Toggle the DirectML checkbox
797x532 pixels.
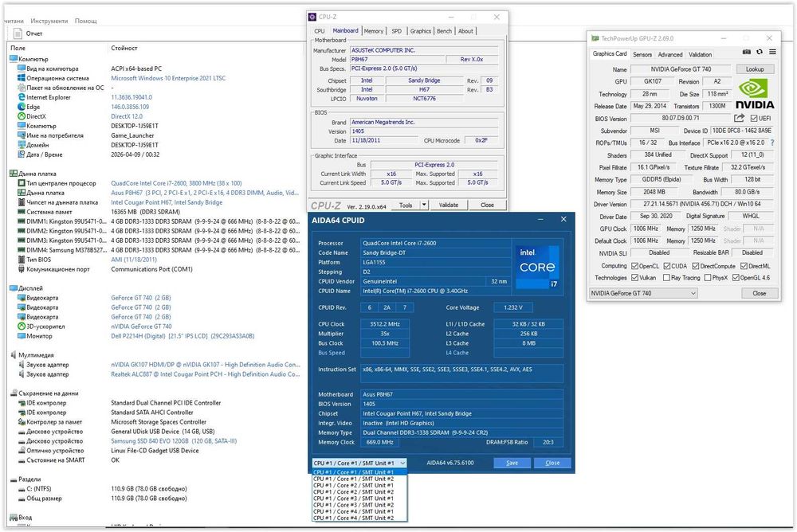pos(744,266)
